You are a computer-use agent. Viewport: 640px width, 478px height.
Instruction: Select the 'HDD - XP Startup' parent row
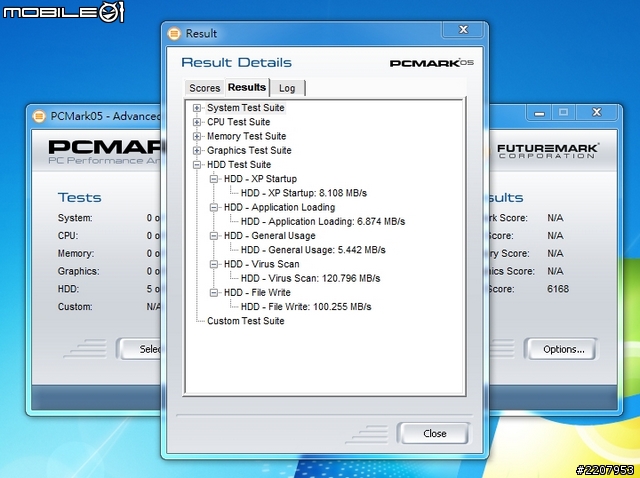(260, 179)
